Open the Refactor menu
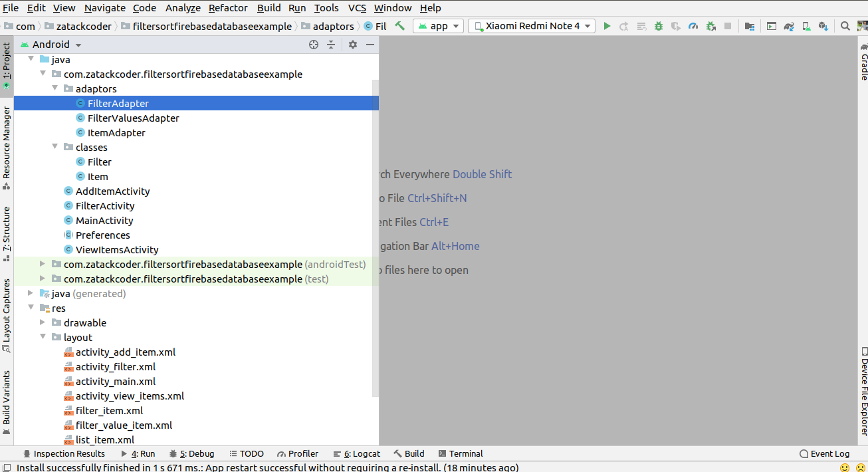Screen dimensions: 868x472 coord(228,8)
